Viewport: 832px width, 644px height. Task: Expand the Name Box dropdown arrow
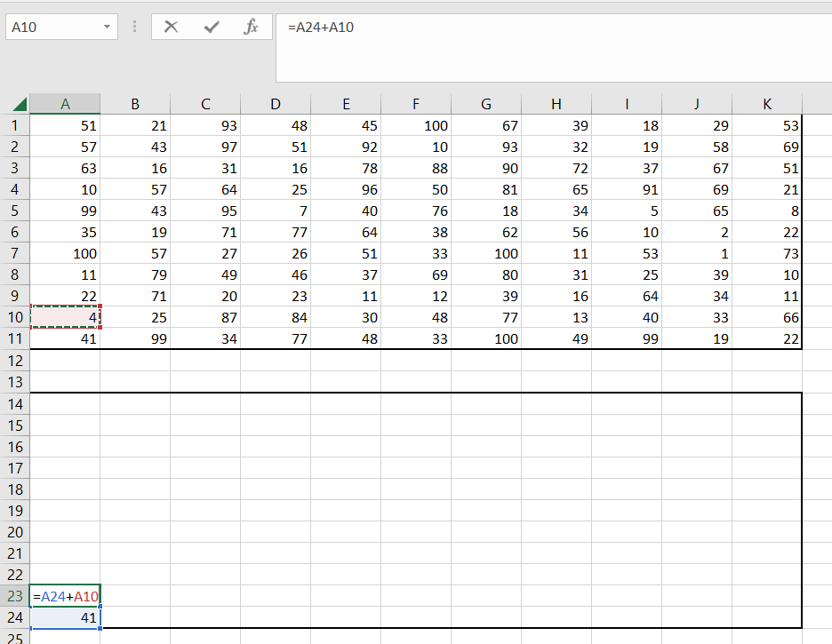[108, 28]
